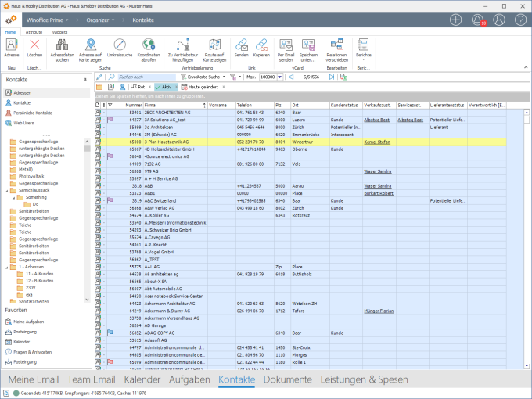Toggle row selector for A&W Verlag AG
The width and height of the screenshot is (532, 399).
(98, 208)
